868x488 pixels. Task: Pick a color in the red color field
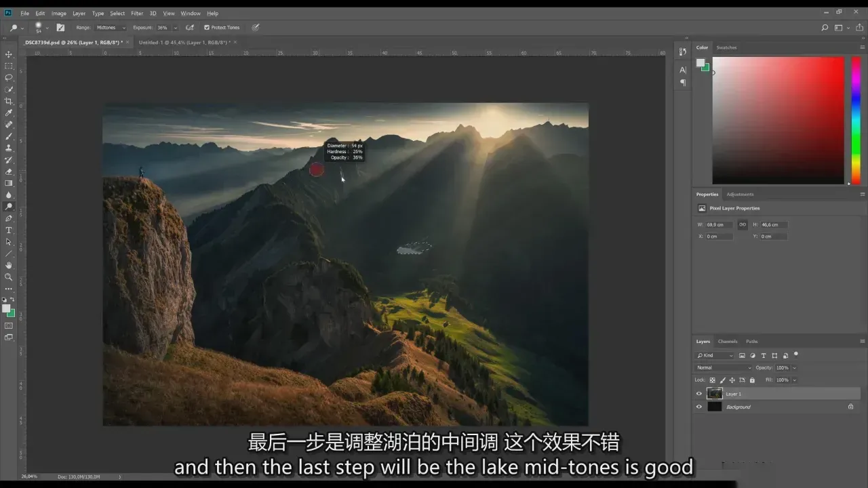click(778, 121)
